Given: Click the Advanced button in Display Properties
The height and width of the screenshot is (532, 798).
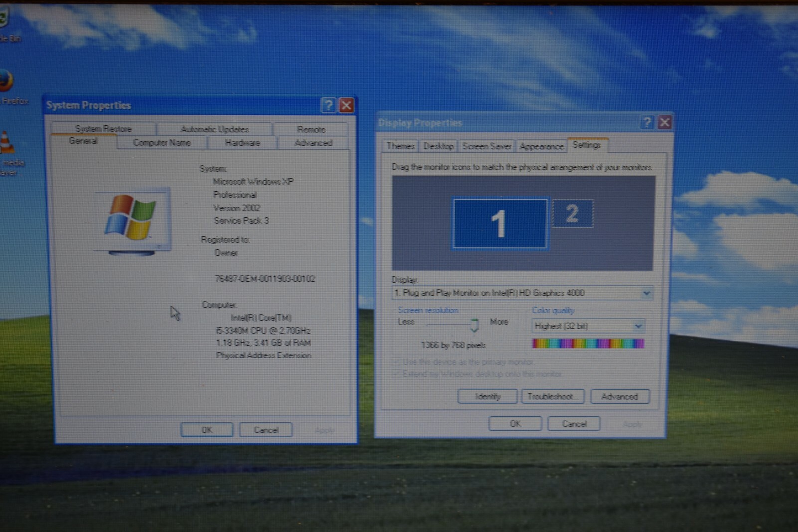Looking at the screenshot, I should pyautogui.click(x=620, y=396).
